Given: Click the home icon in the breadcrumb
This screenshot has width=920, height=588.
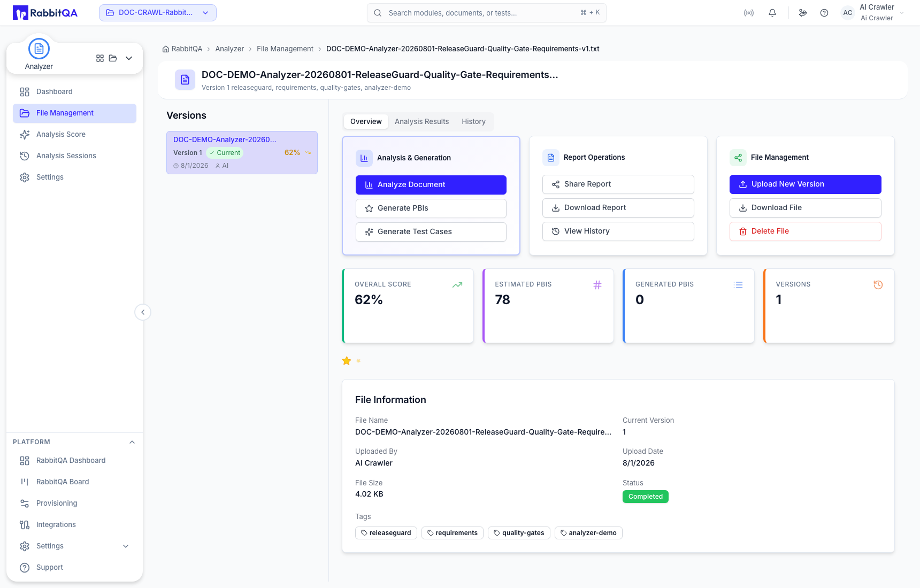Looking at the screenshot, I should [166, 49].
